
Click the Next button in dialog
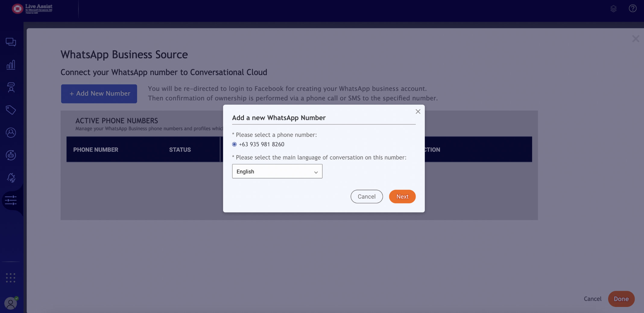(402, 197)
